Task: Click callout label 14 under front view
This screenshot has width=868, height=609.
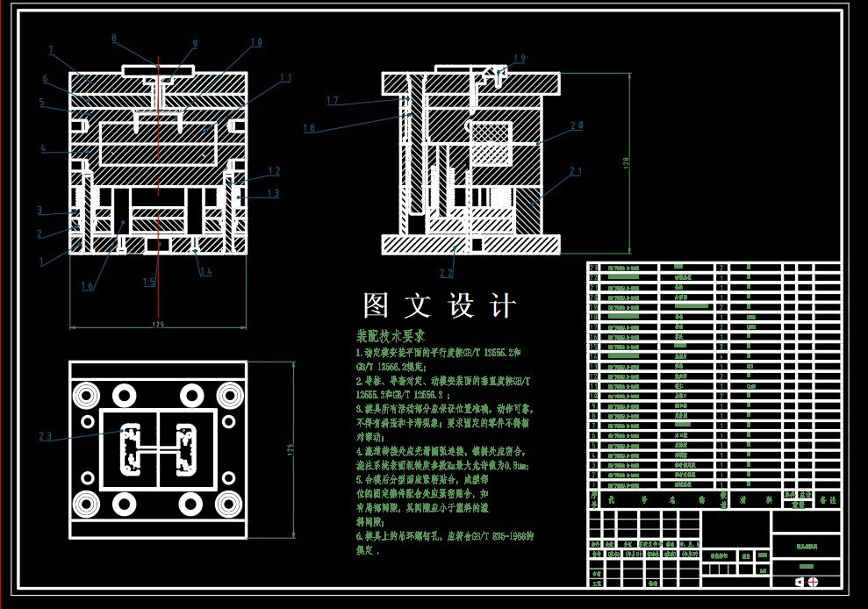Action: pyautogui.click(x=206, y=271)
